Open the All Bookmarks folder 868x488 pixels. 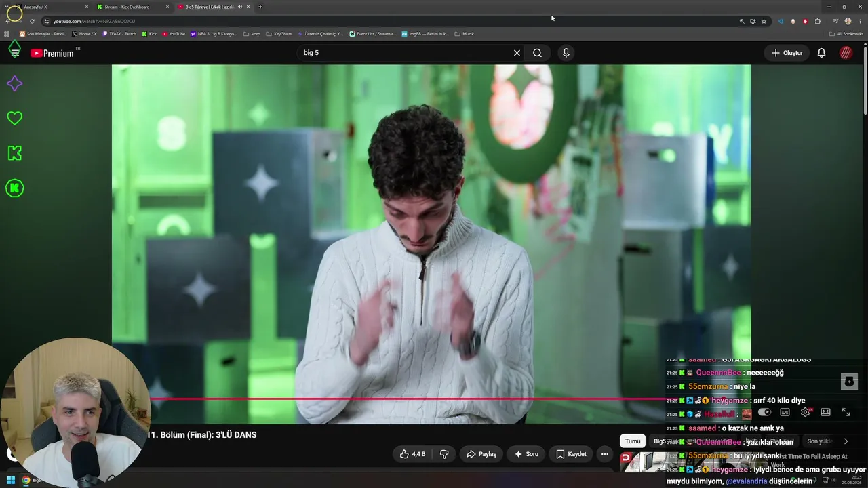point(846,34)
